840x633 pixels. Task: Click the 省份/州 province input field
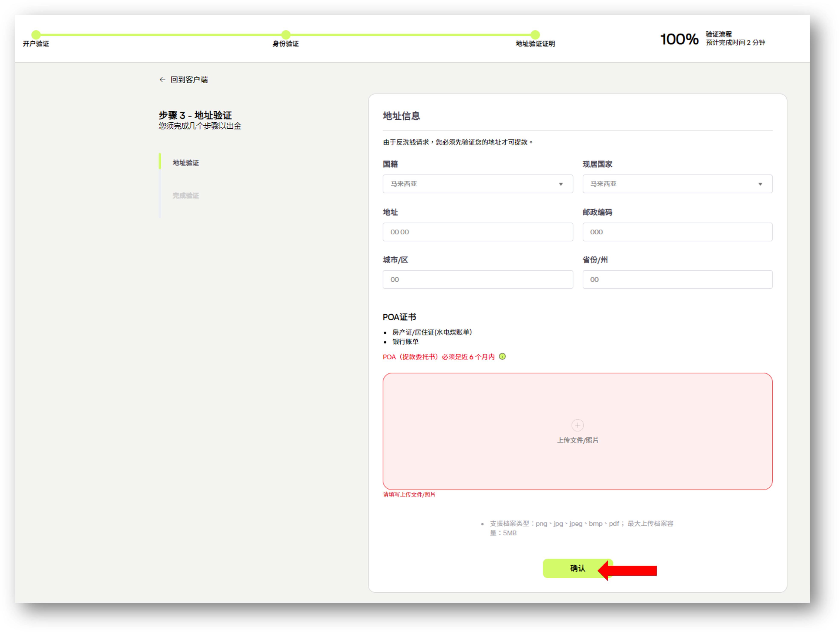click(677, 279)
